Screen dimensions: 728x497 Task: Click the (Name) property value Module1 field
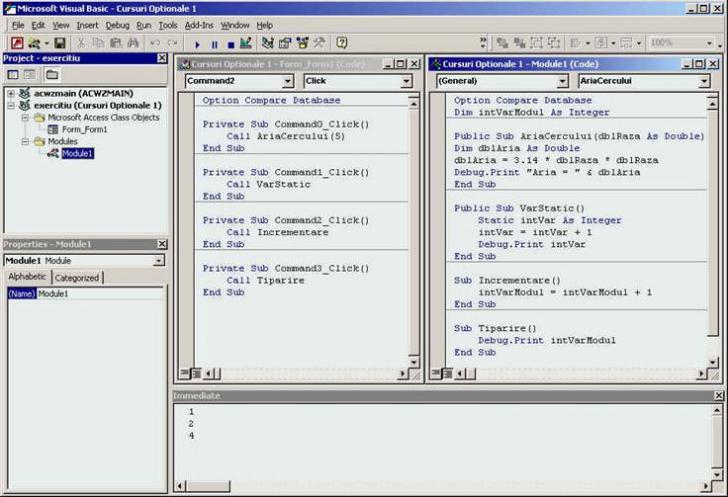(99, 294)
